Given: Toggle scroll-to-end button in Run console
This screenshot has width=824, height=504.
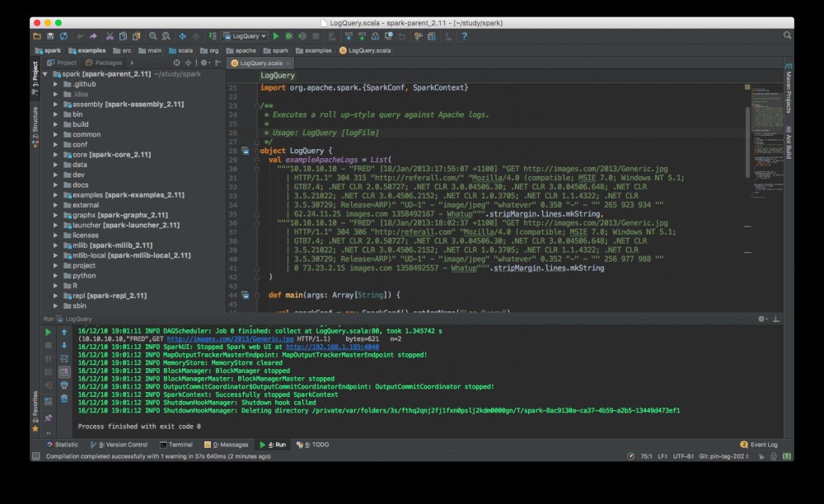Looking at the screenshot, I should (64, 371).
